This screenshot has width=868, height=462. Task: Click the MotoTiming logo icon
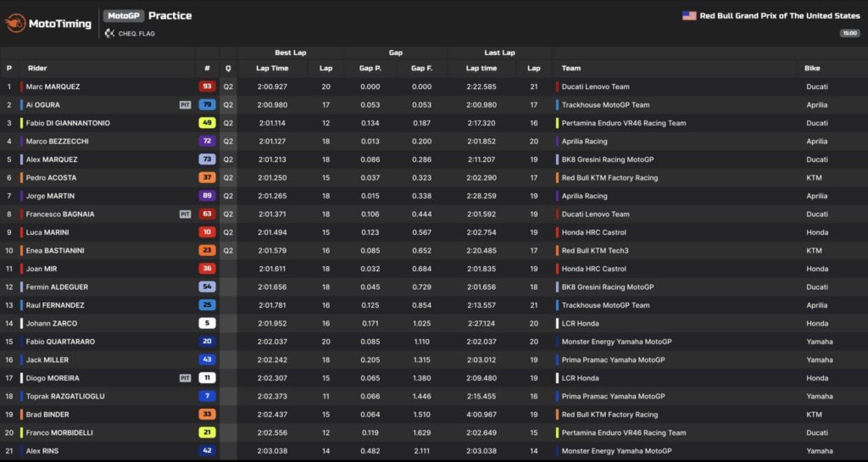click(x=15, y=23)
